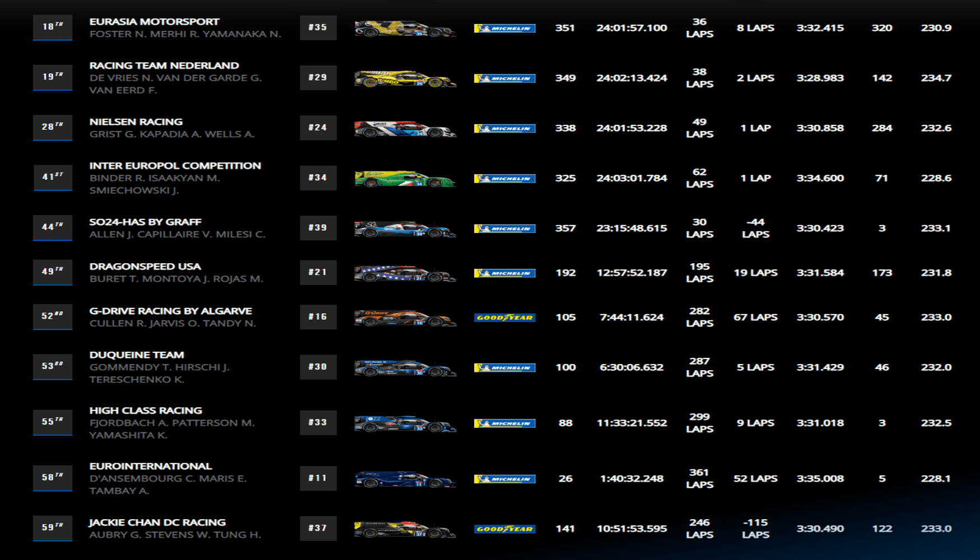Click the Jackie Chan DC Racing #37 car image
This screenshot has width=980, height=560.
(x=405, y=529)
